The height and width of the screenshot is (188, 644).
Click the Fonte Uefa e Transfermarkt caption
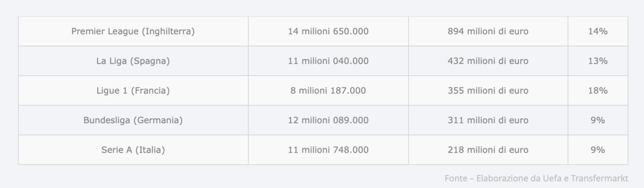pos(536,178)
